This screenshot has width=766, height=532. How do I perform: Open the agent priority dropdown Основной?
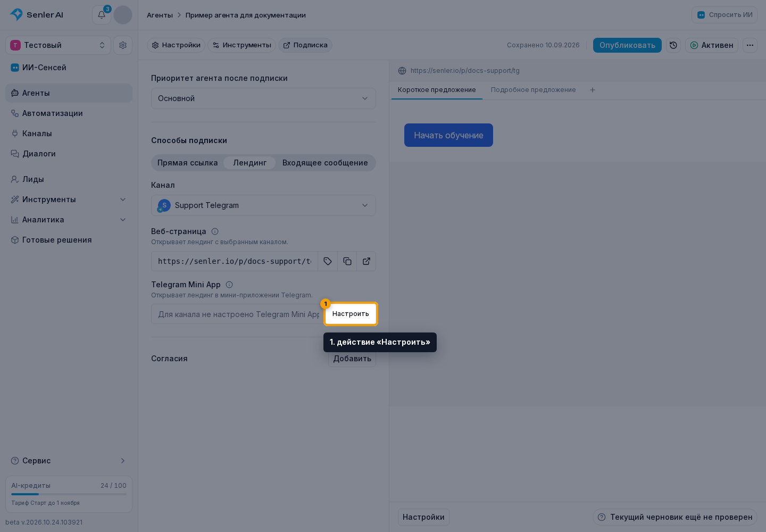(263, 98)
